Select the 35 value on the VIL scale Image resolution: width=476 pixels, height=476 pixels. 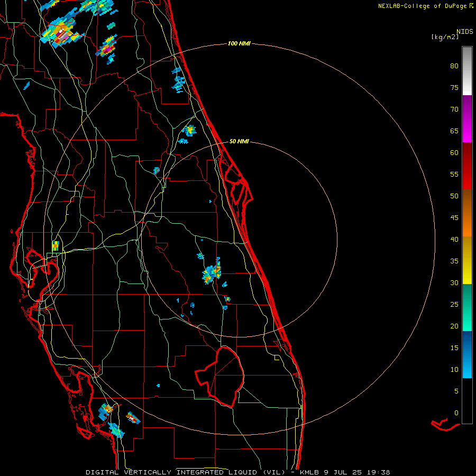[x=454, y=261]
